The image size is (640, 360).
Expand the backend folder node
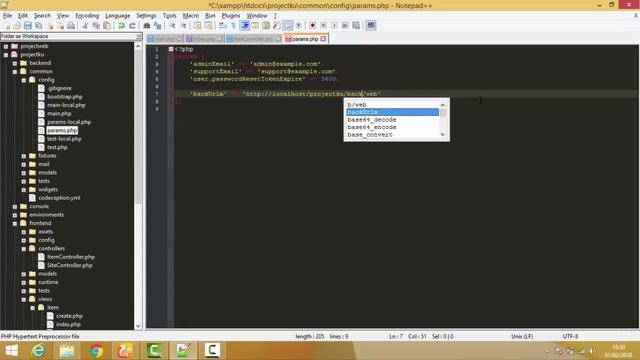(15, 63)
